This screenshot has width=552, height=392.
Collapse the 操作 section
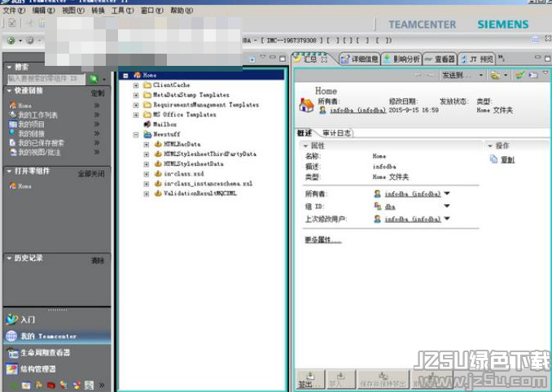pos(490,146)
